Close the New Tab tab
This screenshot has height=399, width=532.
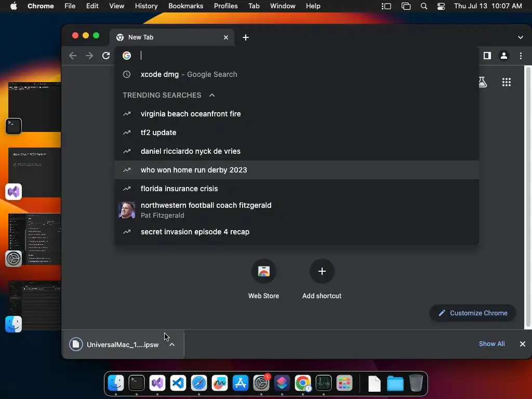(226, 37)
